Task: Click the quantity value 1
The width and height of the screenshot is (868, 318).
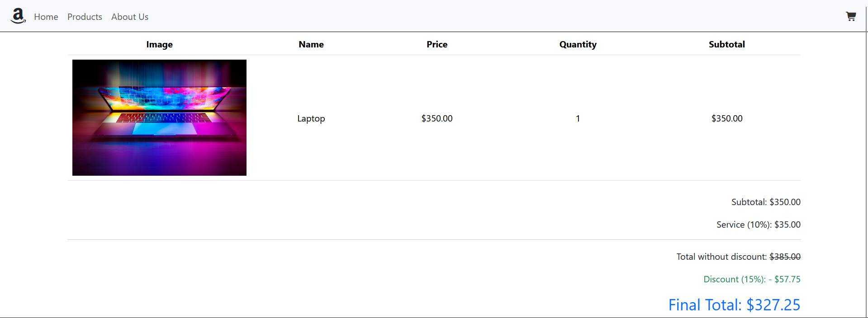Action: click(x=578, y=118)
